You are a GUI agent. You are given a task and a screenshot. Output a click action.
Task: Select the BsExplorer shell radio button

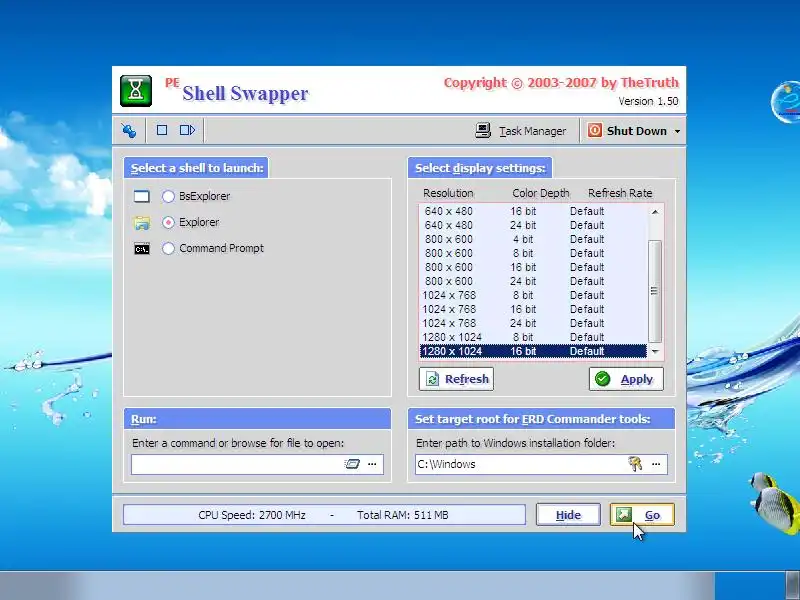tap(168, 196)
